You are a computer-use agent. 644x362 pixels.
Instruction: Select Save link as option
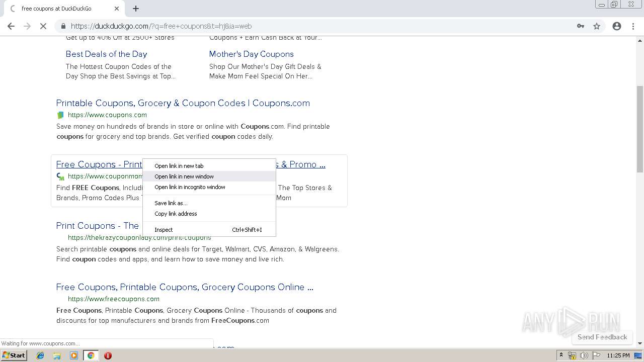coord(209,203)
